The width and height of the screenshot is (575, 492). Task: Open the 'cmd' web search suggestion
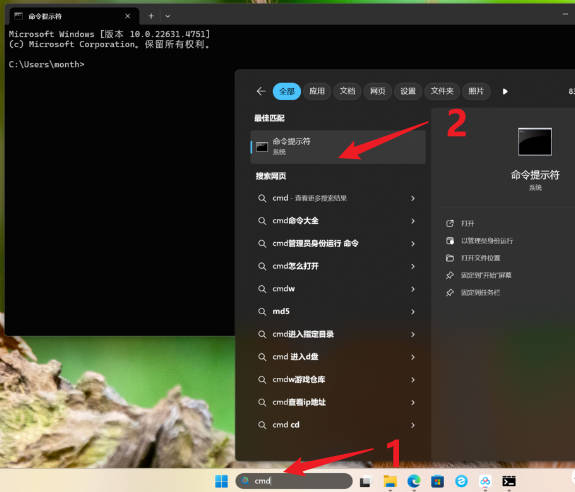click(338, 198)
